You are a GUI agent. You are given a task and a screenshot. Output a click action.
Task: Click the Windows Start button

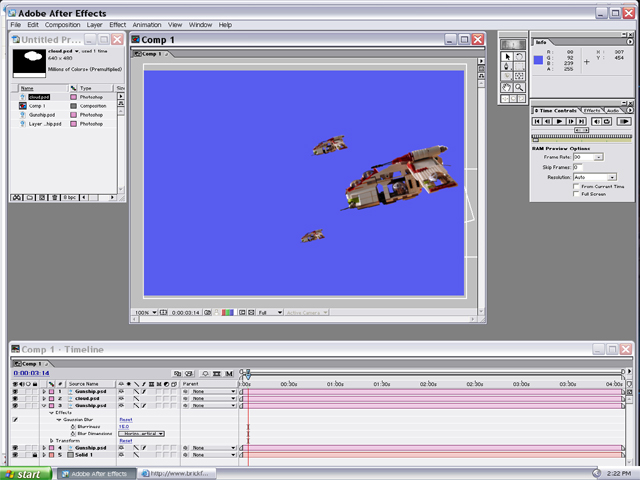point(22,473)
